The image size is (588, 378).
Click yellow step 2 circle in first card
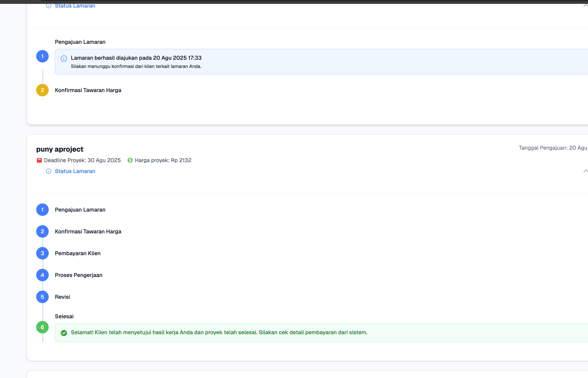[x=42, y=90]
